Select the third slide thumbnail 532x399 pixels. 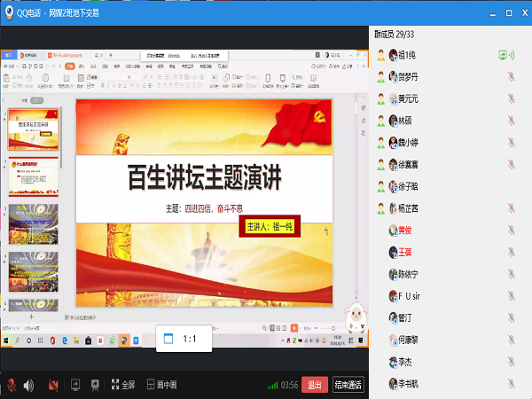pyautogui.click(x=34, y=222)
